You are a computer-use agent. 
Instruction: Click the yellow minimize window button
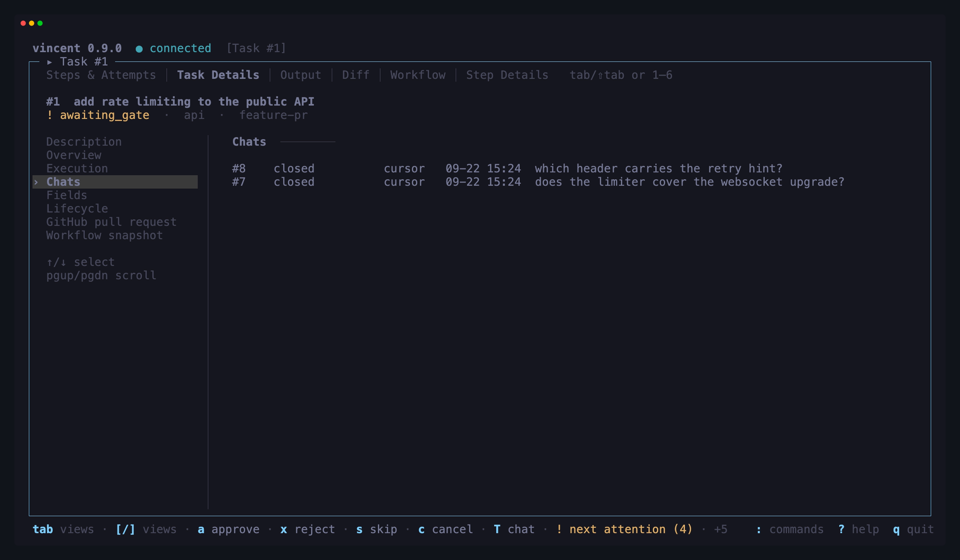[32, 23]
